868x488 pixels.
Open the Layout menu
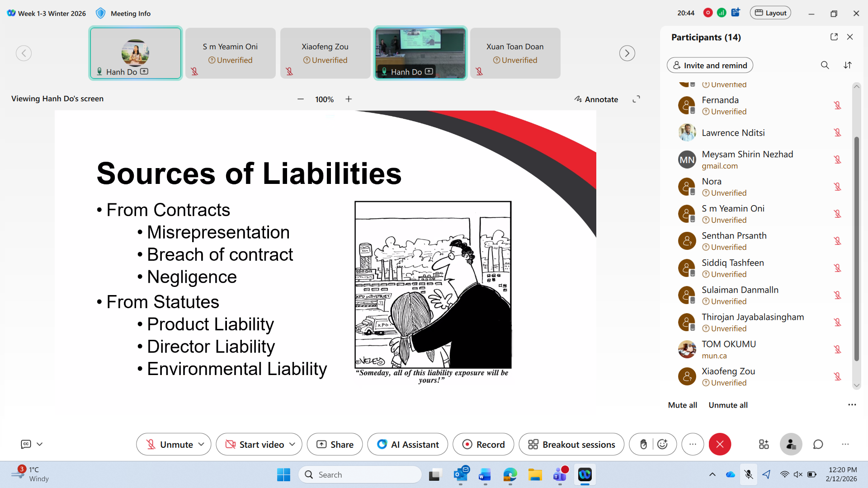[x=770, y=13]
